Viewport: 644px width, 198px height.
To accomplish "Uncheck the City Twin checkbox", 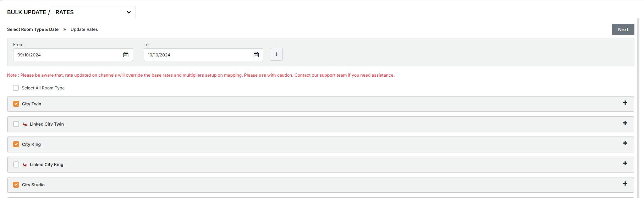I will tap(16, 104).
